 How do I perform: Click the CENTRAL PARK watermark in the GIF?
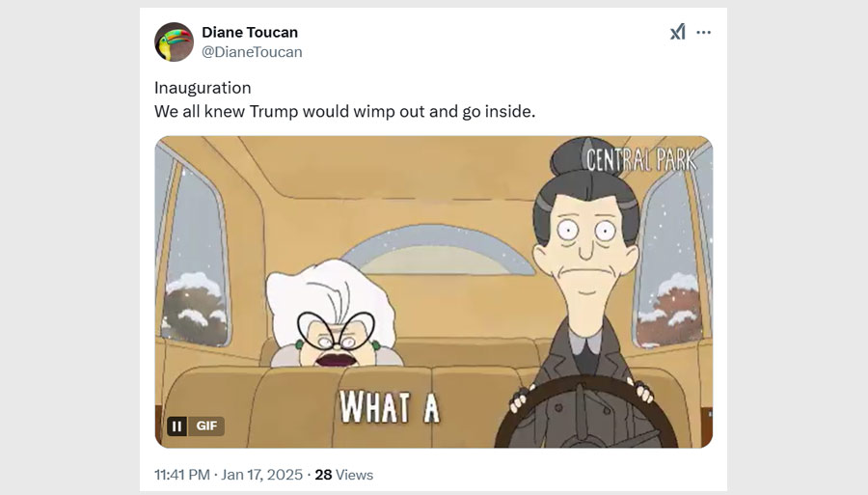coord(641,160)
